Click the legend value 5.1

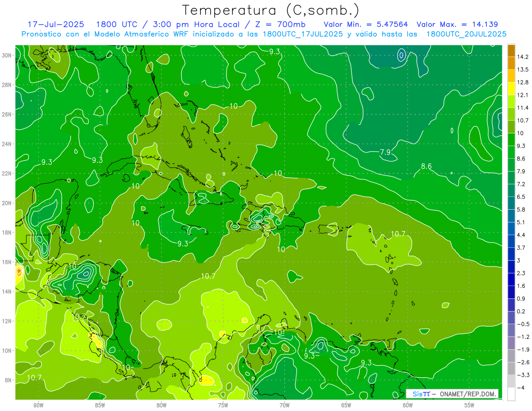(x=521, y=222)
